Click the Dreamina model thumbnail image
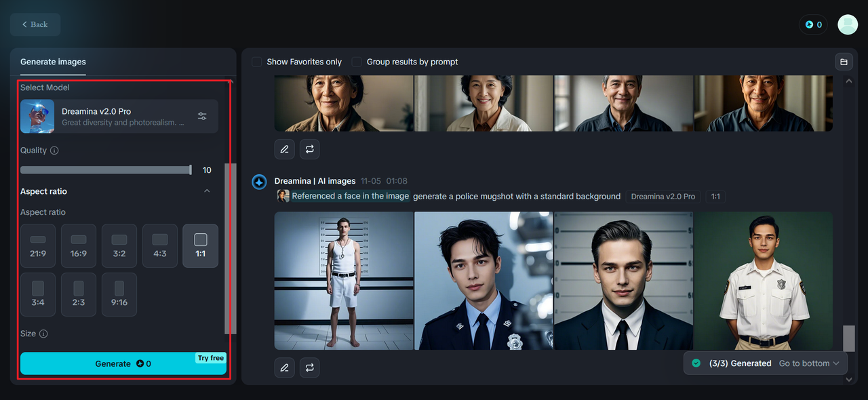 pos(37,116)
